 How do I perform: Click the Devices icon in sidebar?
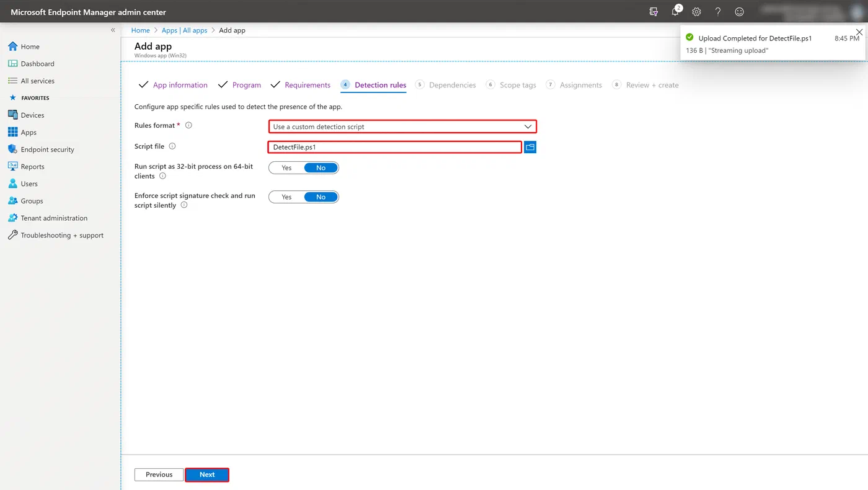pos(12,115)
